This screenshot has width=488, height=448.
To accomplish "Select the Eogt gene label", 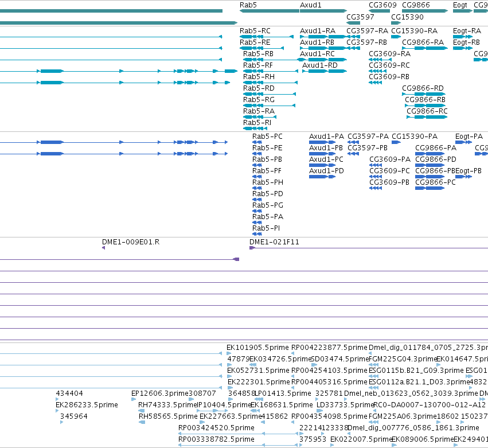I will [460, 5].
